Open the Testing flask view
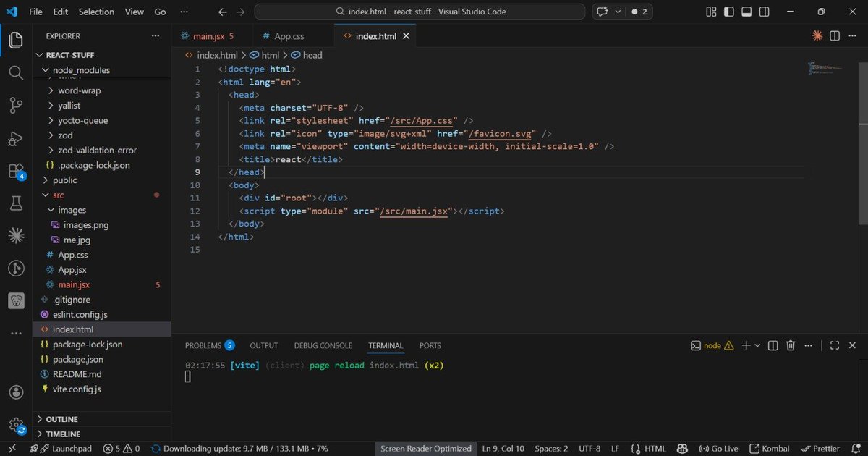The height and width of the screenshot is (456, 868). [16, 203]
